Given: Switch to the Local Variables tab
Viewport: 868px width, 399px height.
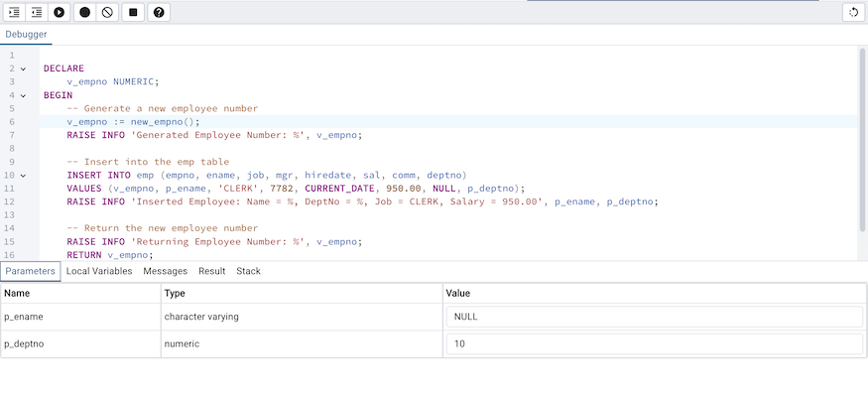Looking at the screenshot, I should click(x=99, y=271).
